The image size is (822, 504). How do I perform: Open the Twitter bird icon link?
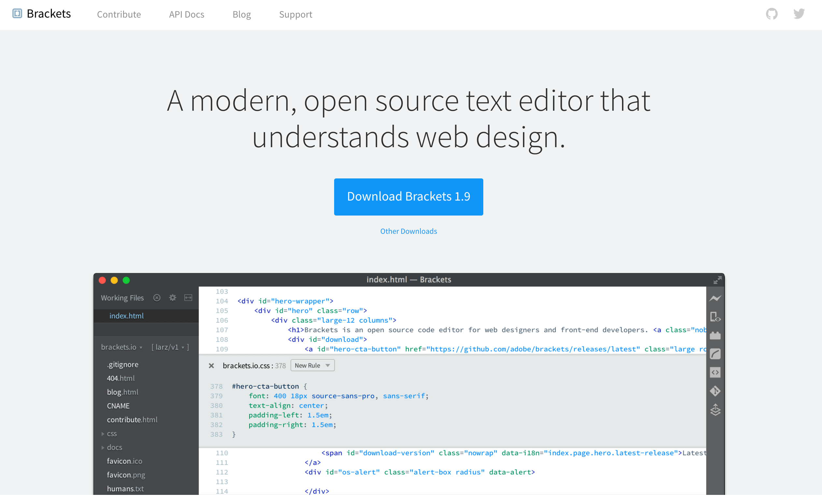pos(799,14)
